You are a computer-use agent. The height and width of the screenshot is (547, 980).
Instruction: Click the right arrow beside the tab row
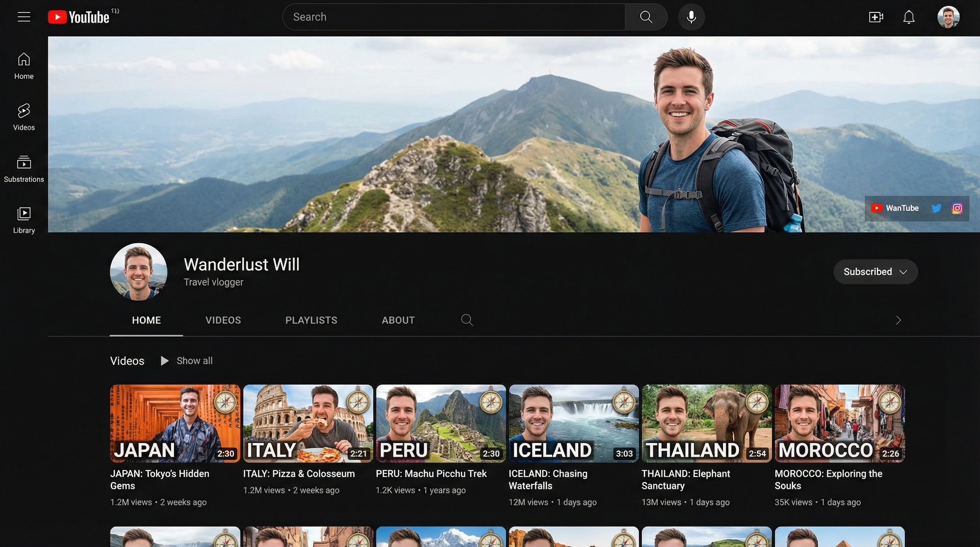point(899,320)
